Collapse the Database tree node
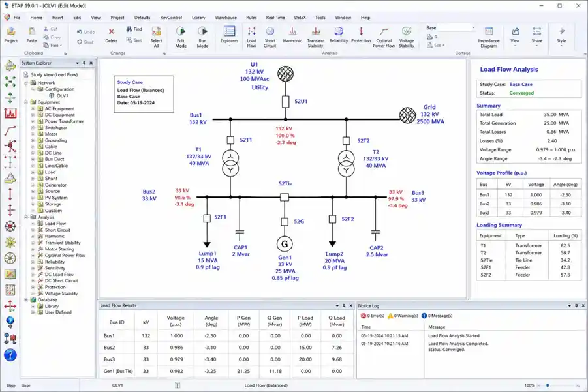Image resolution: width=588 pixels, height=392 pixels. tap(26, 300)
